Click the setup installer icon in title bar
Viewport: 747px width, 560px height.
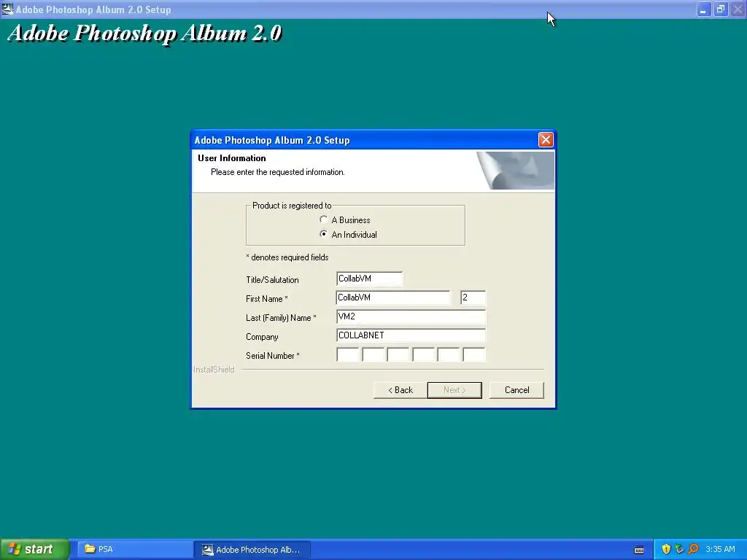click(7, 9)
